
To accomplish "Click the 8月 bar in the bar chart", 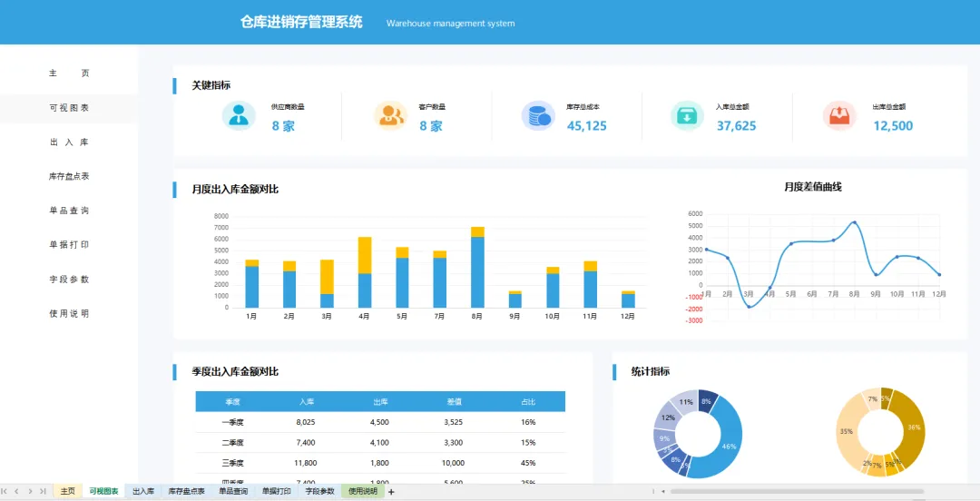I will (x=477, y=267).
